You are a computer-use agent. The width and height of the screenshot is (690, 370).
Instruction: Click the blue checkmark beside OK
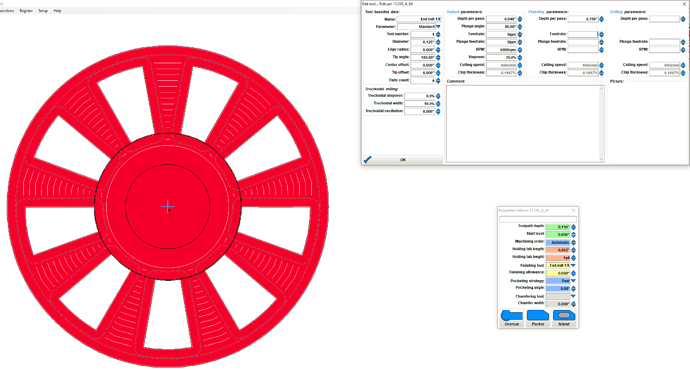click(x=368, y=159)
